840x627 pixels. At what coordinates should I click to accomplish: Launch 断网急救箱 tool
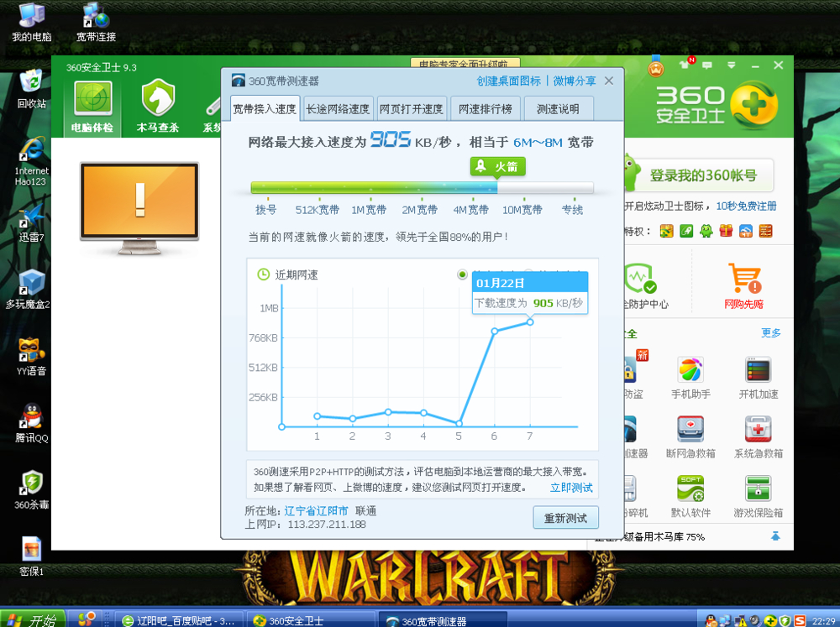tap(690, 437)
